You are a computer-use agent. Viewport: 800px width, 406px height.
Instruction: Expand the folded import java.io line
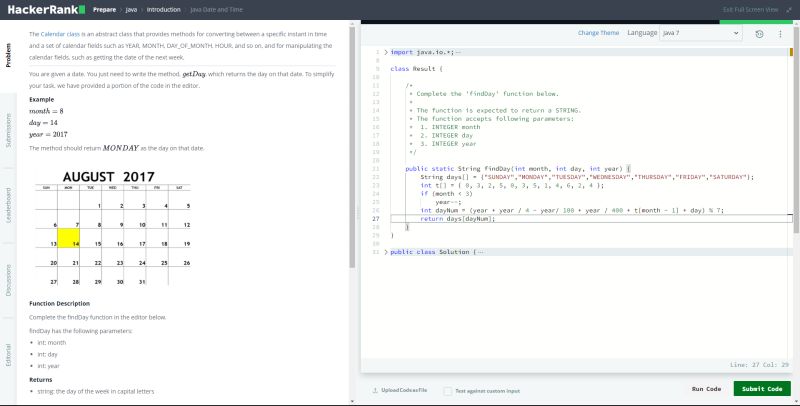(x=386, y=50)
